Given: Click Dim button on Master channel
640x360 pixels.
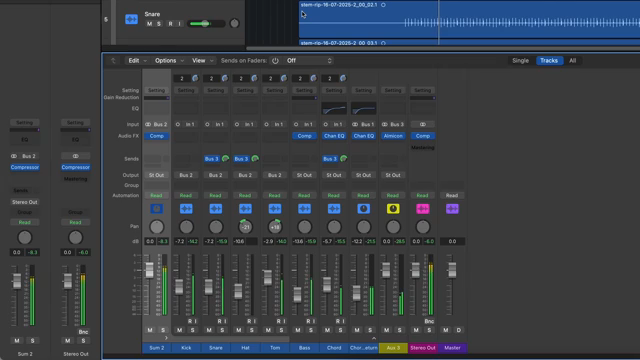Looking at the screenshot, I should [459, 330].
